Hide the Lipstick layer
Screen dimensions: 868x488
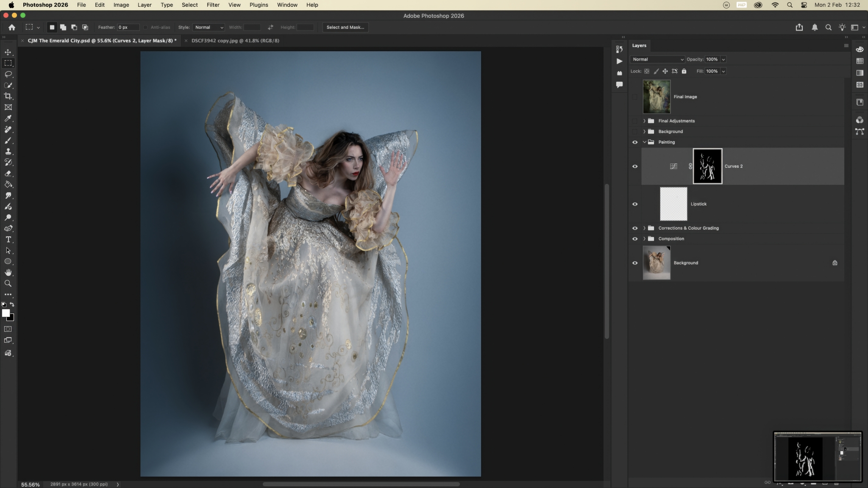pyautogui.click(x=634, y=204)
